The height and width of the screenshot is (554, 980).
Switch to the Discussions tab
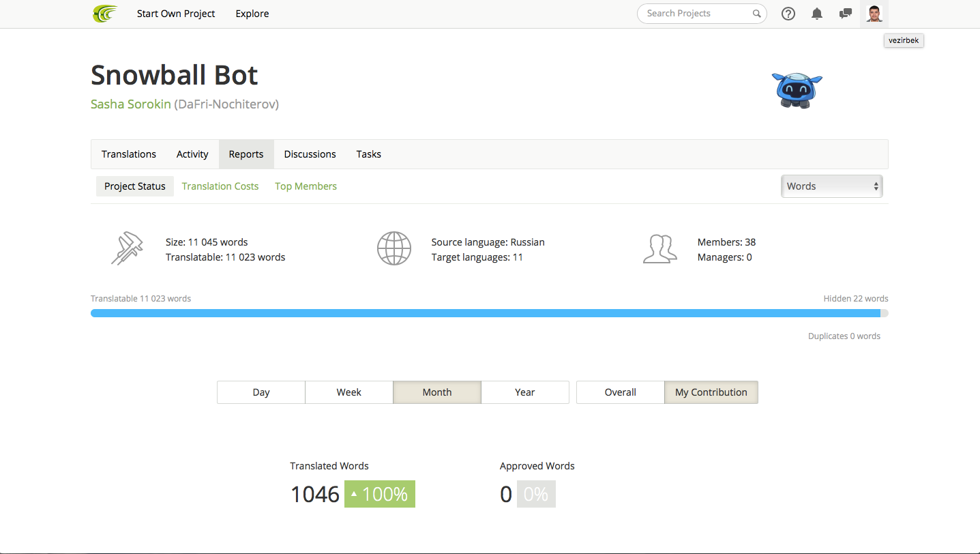click(310, 154)
